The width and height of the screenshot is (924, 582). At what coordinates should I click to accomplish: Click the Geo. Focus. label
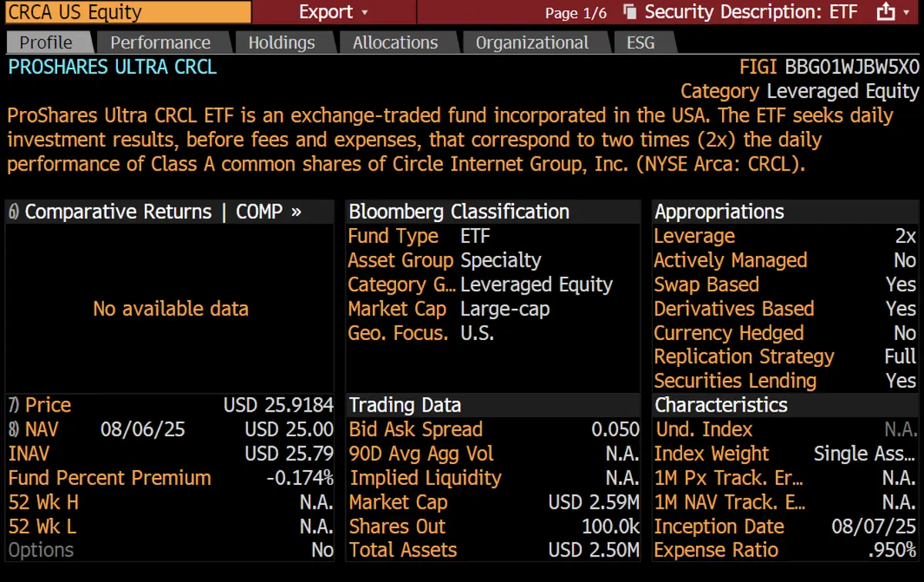(x=398, y=333)
